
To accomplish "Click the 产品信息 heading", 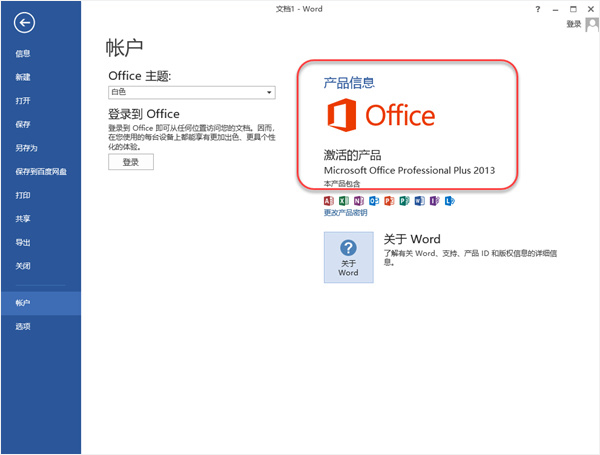I will (x=349, y=83).
